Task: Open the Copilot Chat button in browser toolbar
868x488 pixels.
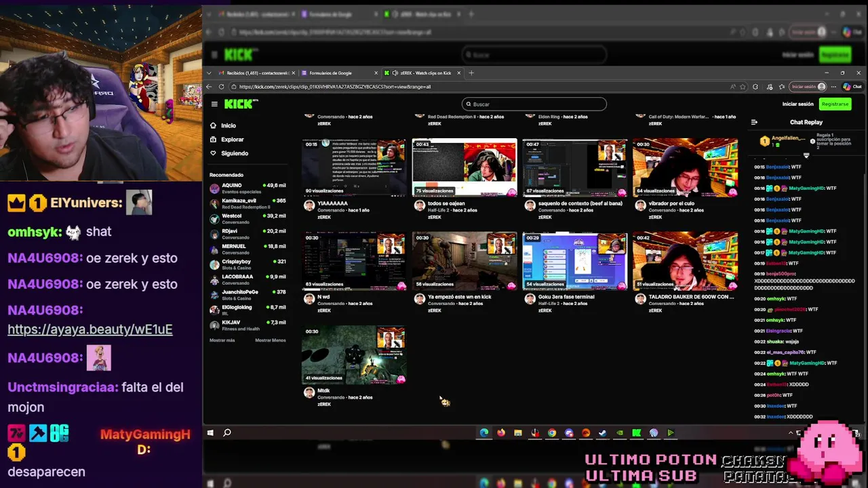Action: click(852, 87)
